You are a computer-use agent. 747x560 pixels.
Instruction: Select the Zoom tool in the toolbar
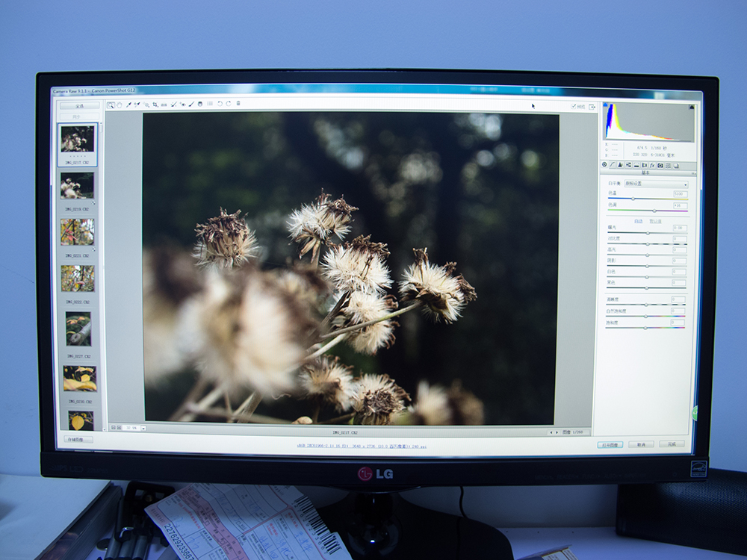[x=111, y=105]
